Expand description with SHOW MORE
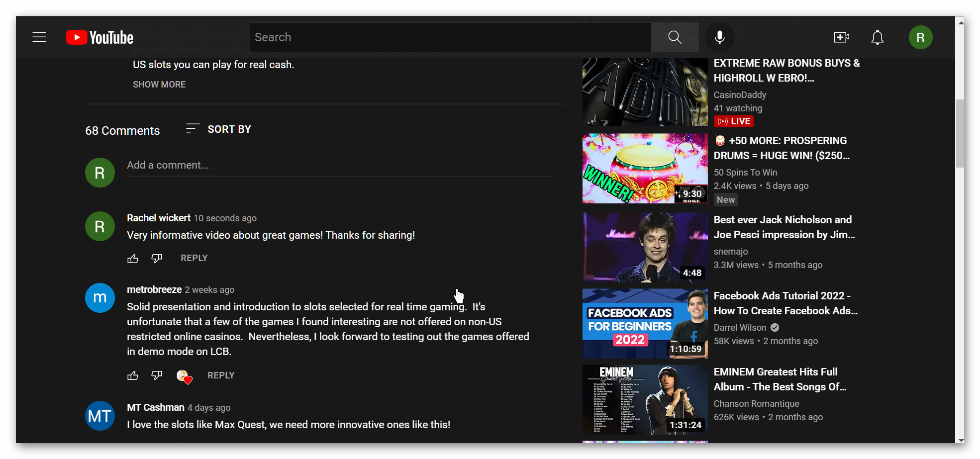Screen dimensions: 980x459 (x=159, y=85)
